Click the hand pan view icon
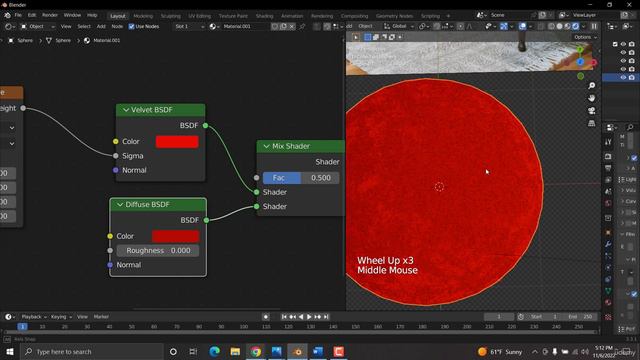The image size is (640, 360). coord(591,98)
